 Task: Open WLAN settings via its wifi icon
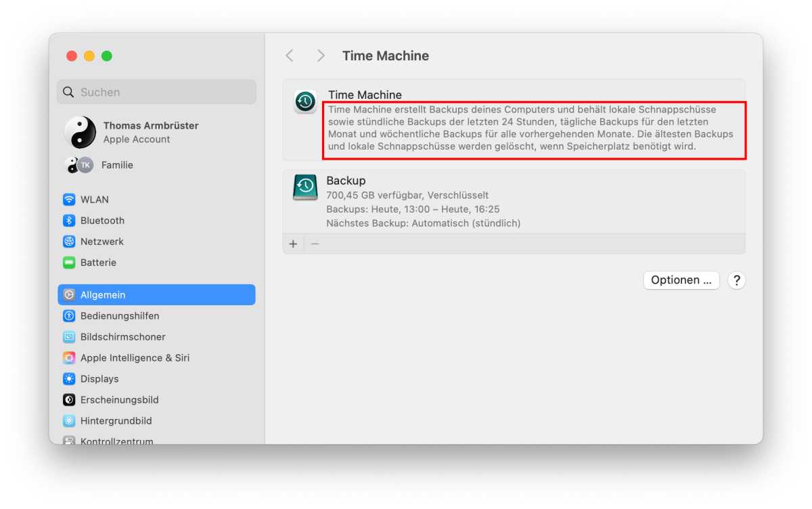pos(69,200)
